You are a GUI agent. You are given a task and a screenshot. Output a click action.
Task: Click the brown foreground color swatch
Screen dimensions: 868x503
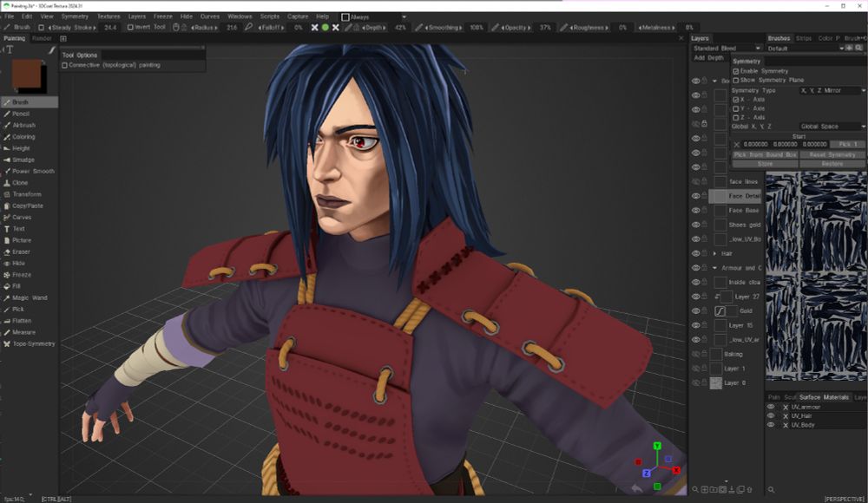coord(26,75)
